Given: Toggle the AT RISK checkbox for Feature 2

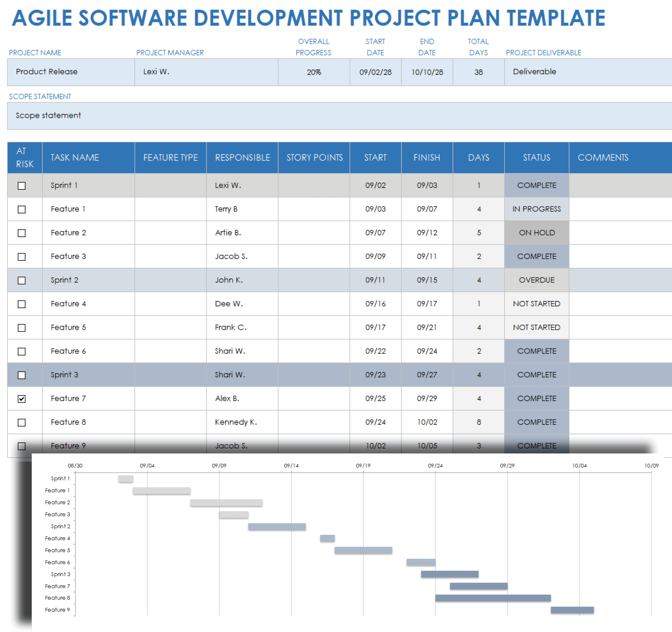Looking at the screenshot, I should click(x=21, y=232).
